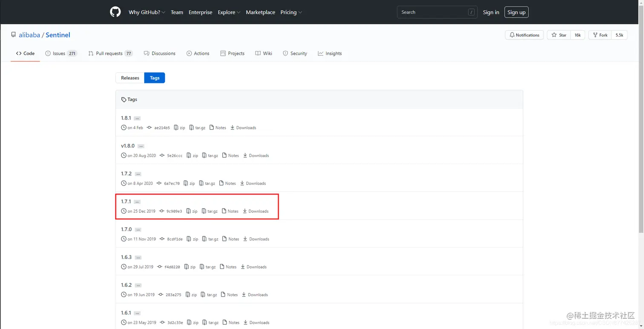Download zip for tag 1.6.3
Image resolution: width=644 pixels, height=329 pixels.
click(190, 267)
